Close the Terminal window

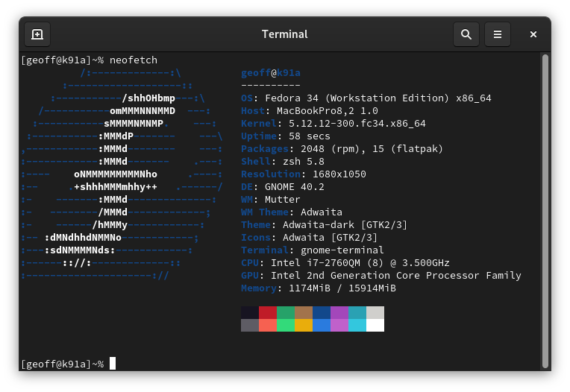pos(533,34)
